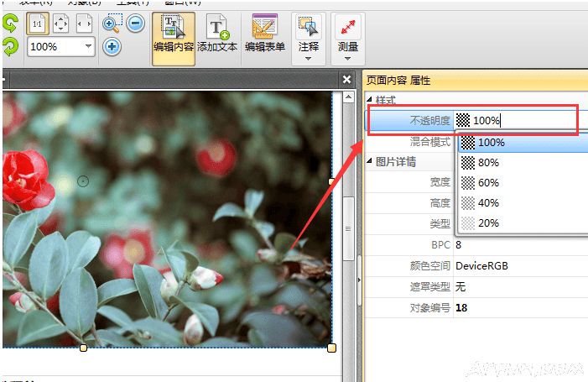Screen dimensions: 588x382
Task: Choose 100% opacity from the list
Action: coord(523,143)
